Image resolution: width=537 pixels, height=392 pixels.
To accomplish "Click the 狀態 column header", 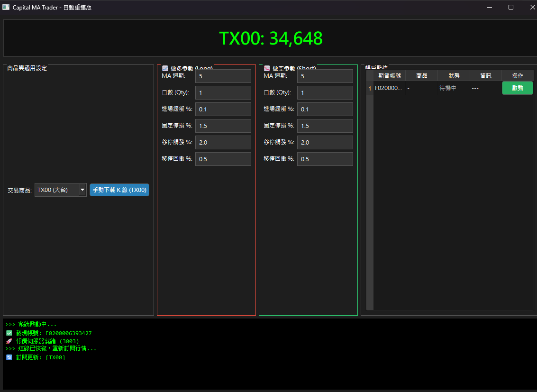I will click(454, 76).
